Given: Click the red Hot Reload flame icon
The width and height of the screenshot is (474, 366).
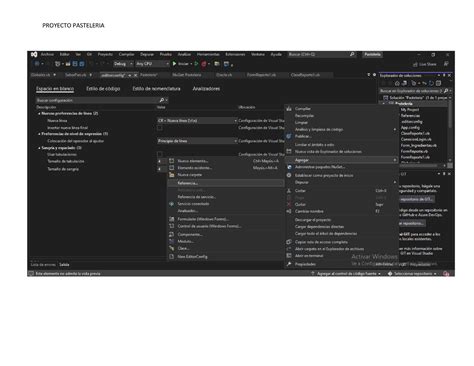Looking at the screenshot, I should 204,64.
